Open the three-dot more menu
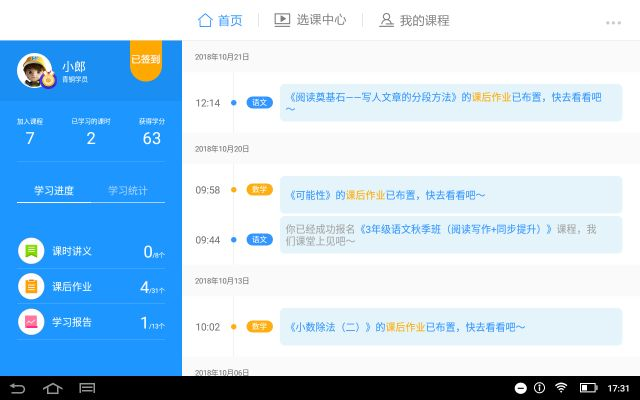This screenshot has height=400, width=640. pyautogui.click(x=613, y=22)
